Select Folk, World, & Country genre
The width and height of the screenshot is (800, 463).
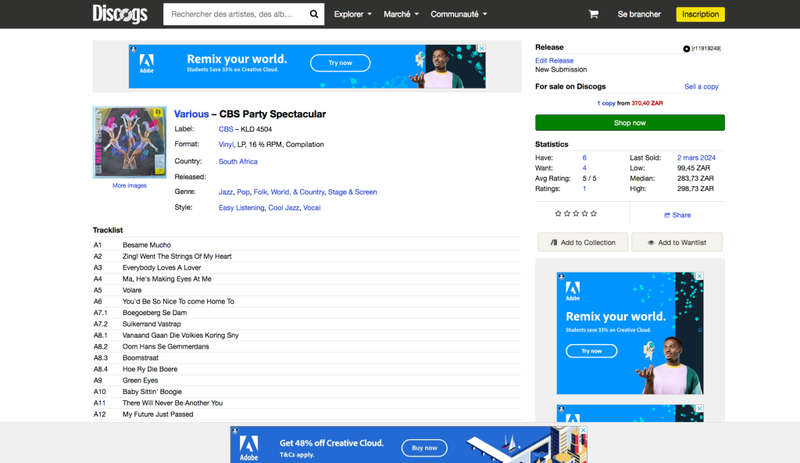click(289, 192)
